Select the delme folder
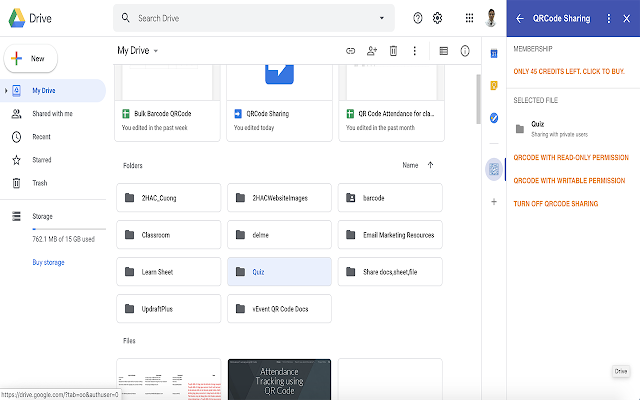Screen dimensions: 640x400 (279, 235)
